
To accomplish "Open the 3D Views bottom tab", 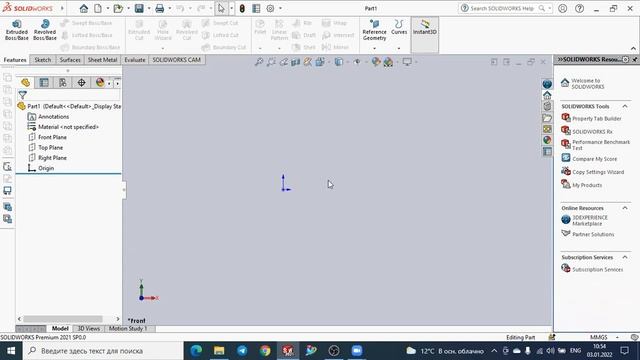I will (x=89, y=329).
